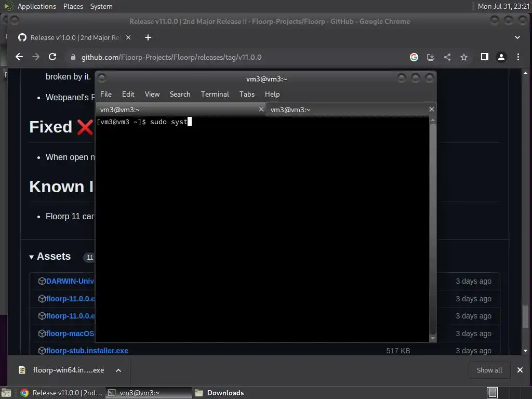
Task: Switch to Chrome in the taskbar
Action: tap(61, 393)
